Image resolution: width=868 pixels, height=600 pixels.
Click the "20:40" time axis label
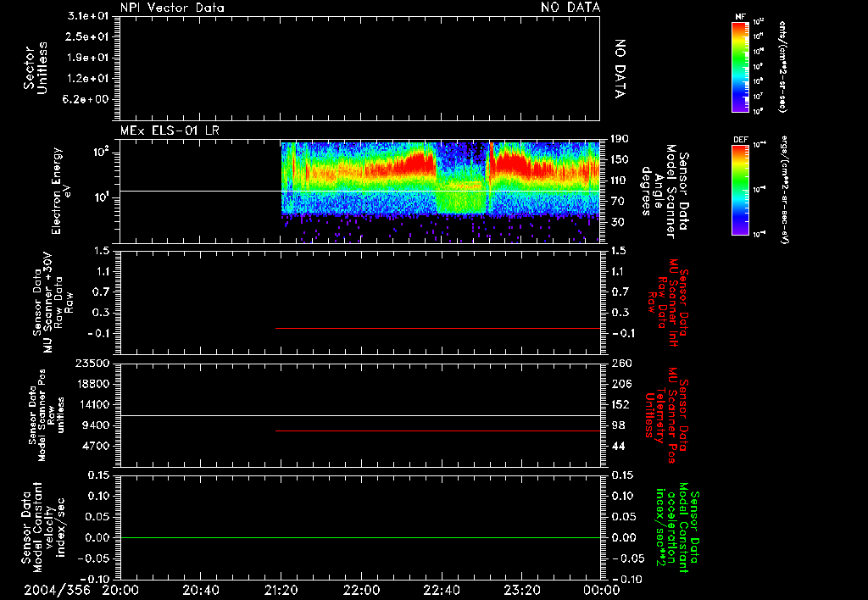(x=200, y=590)
